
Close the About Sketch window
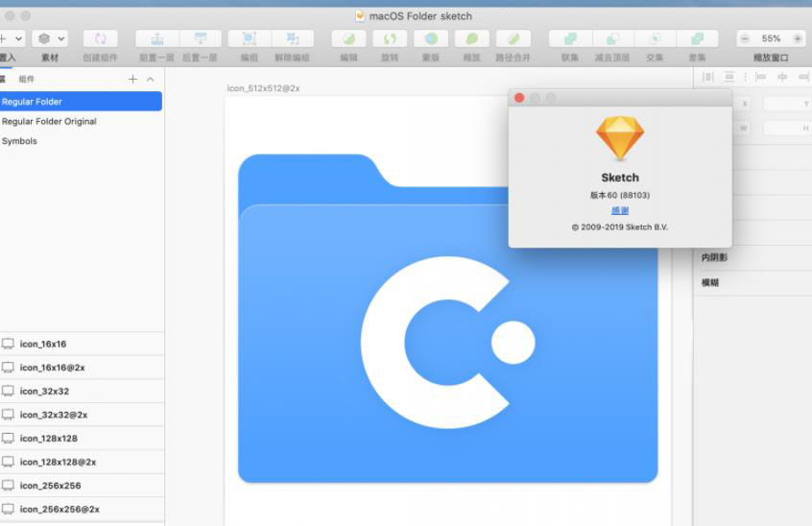(x=519, y=98)
